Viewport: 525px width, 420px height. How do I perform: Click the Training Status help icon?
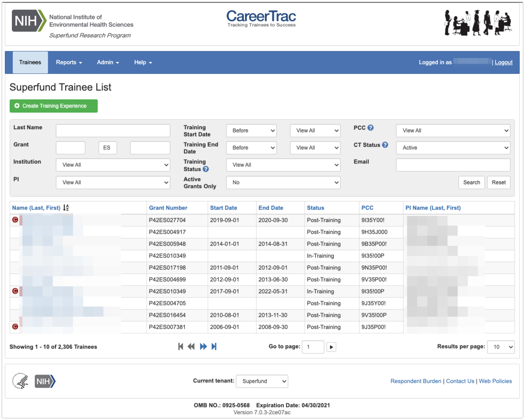(x=206, y=169)
